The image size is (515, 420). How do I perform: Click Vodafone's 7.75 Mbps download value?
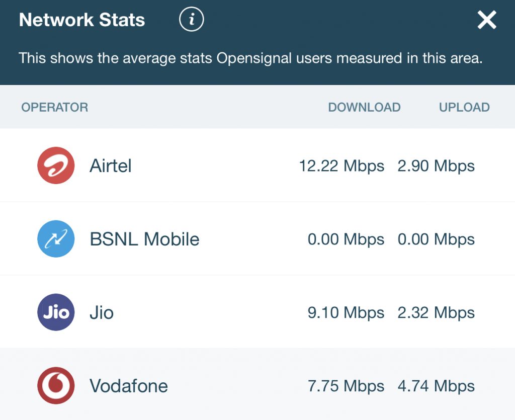click(x=346, y=386)
